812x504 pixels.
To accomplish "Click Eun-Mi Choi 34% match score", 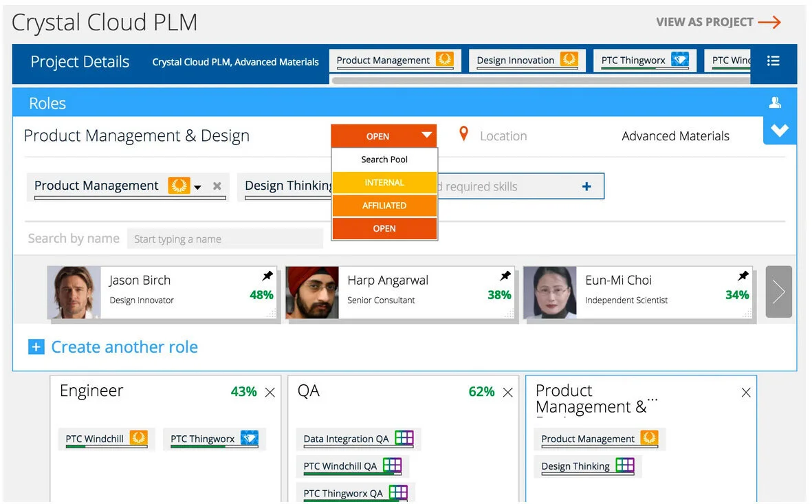I will 737,295.
